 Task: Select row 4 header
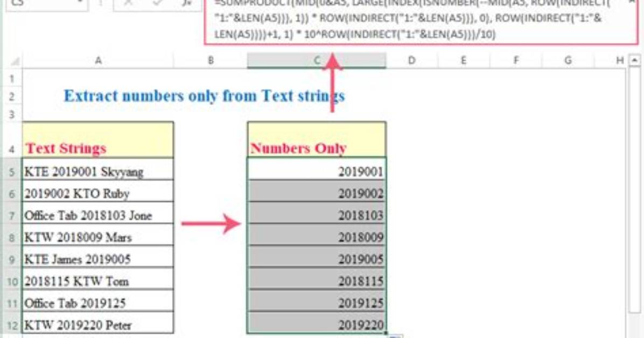click(11, 140)
